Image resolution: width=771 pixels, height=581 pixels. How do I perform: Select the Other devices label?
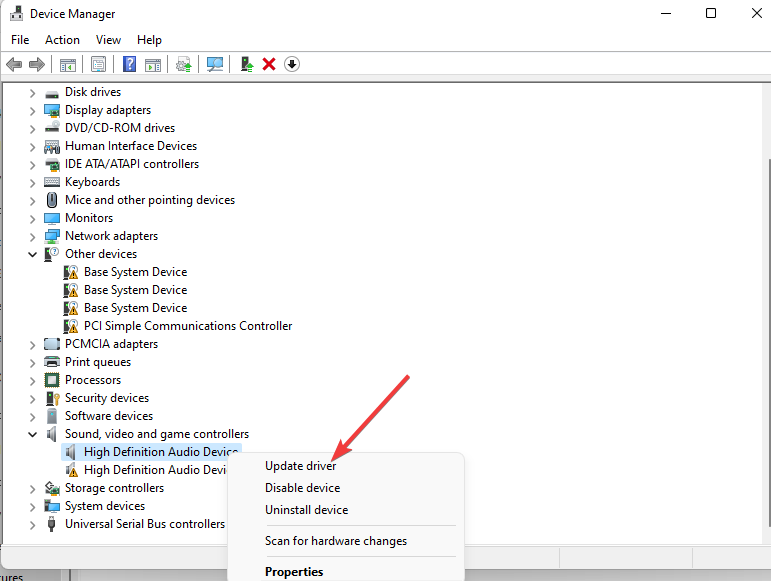[x=101, y=254]
